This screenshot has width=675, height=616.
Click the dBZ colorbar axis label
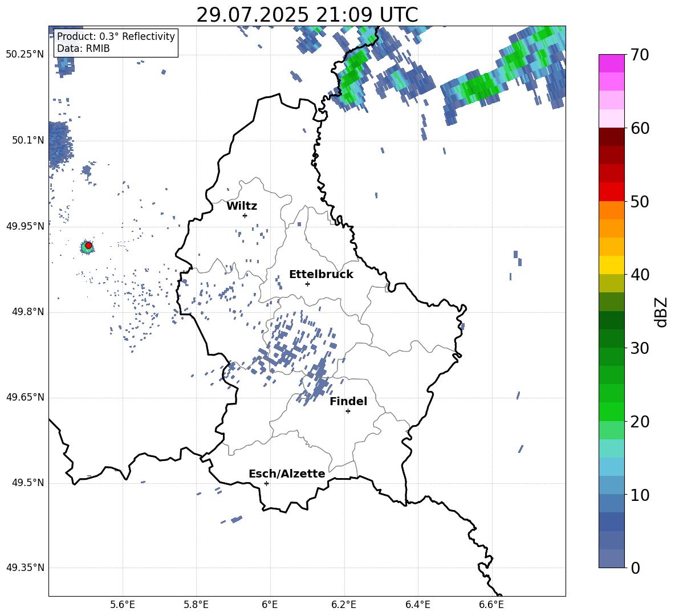pyautogui.click(x=661, y=312)
